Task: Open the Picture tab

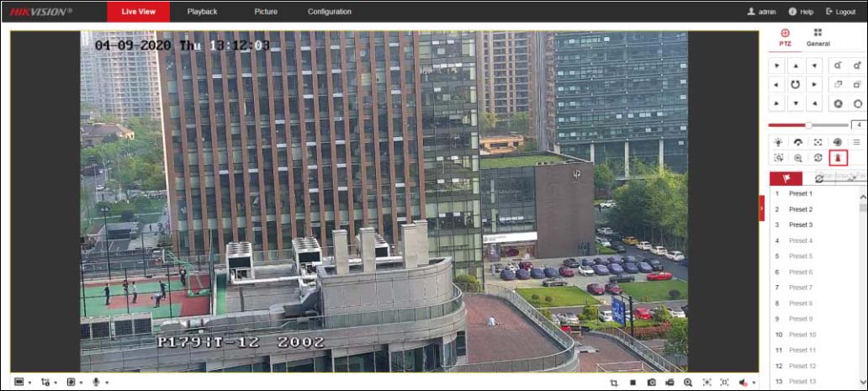Action: coord(266,12)
